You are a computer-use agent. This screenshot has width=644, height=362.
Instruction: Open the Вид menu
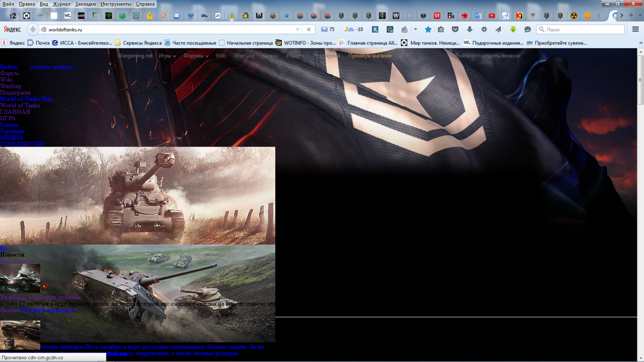point(44,4)
